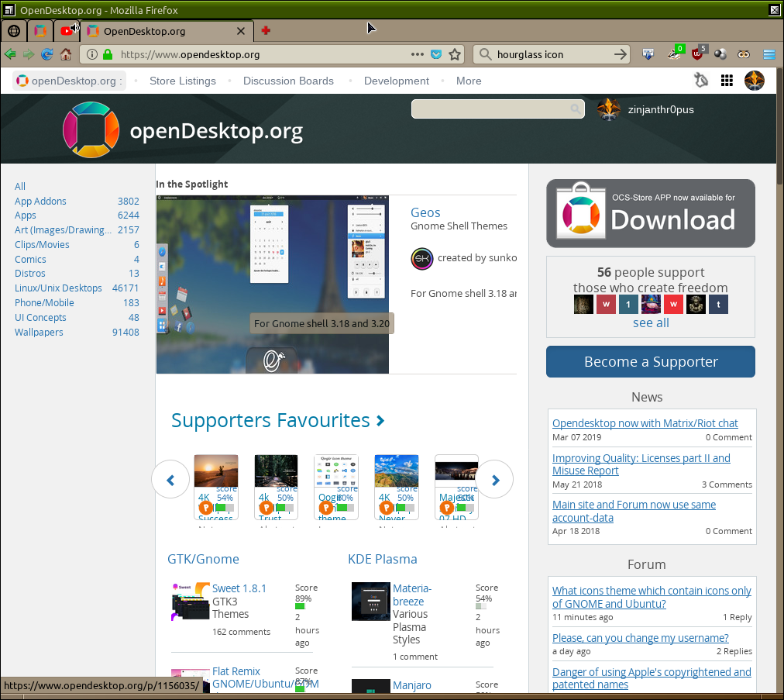This screenshot has width=784, height=700.
Task: Click the search go arrow in the search box
Action: coord(620,54)
